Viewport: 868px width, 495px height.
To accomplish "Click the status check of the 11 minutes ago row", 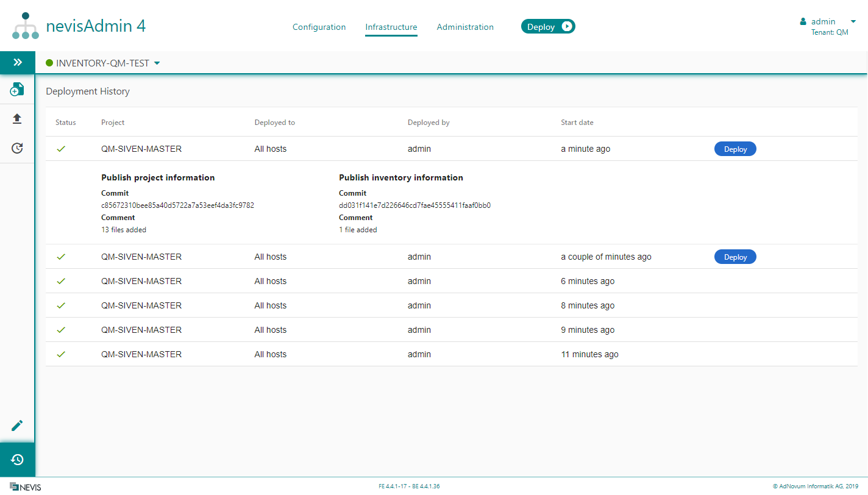I will [x=61, y=354].
